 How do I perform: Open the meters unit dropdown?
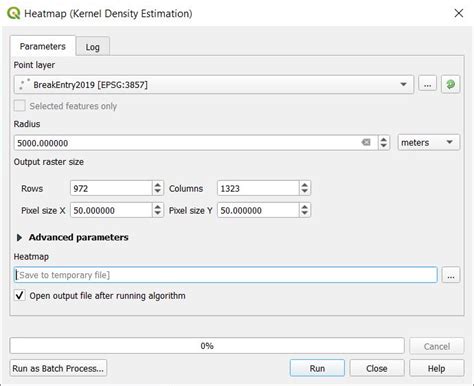pyautogui.click(x=428, y=142)
